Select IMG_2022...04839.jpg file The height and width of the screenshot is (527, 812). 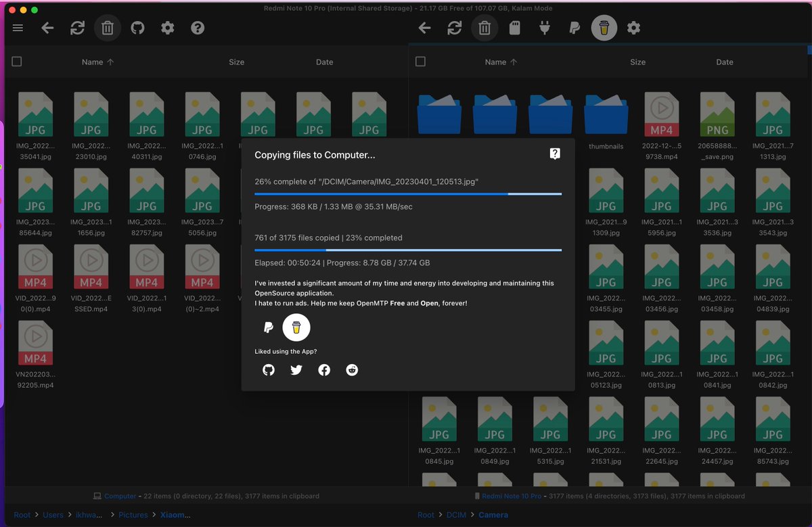pos(773,278)
